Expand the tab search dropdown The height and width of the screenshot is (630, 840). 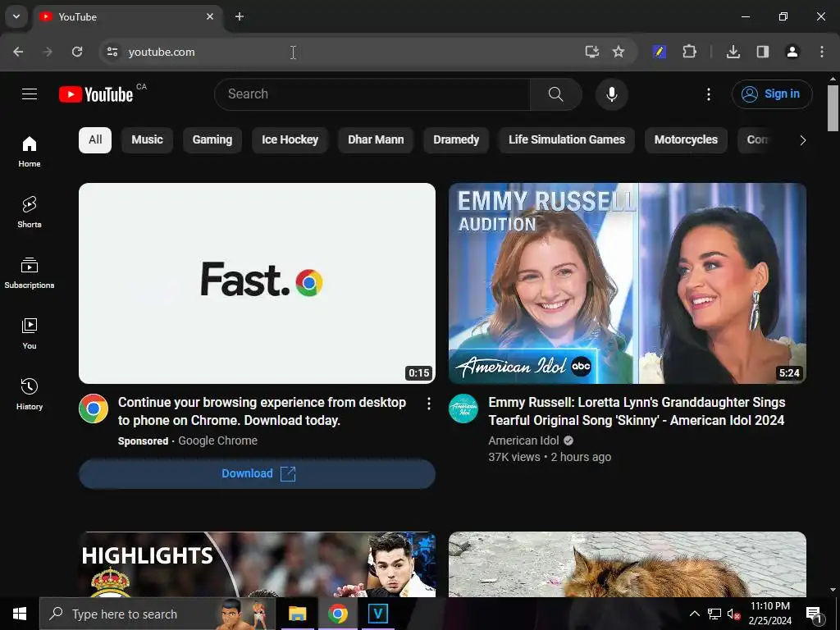pyautogui.click(x=16, y=16)
